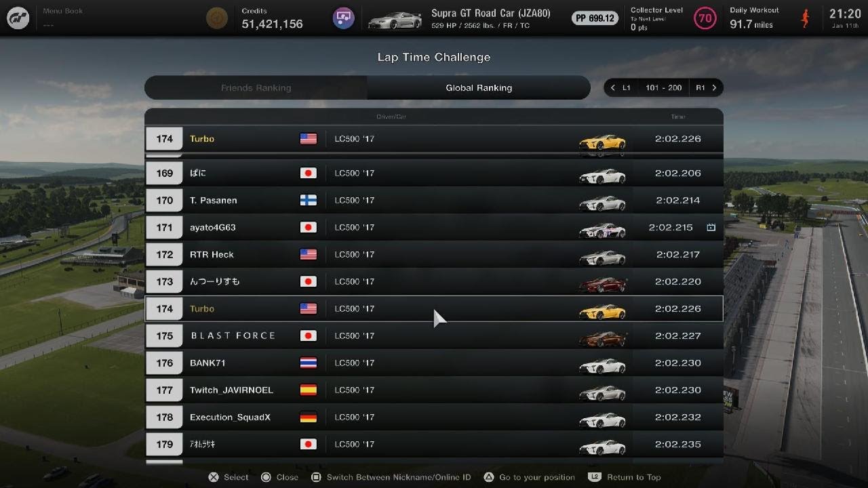This screenshot has width=868, height=488.
Task: Switch to Friends Ranking tab
Action: (256, 87)
